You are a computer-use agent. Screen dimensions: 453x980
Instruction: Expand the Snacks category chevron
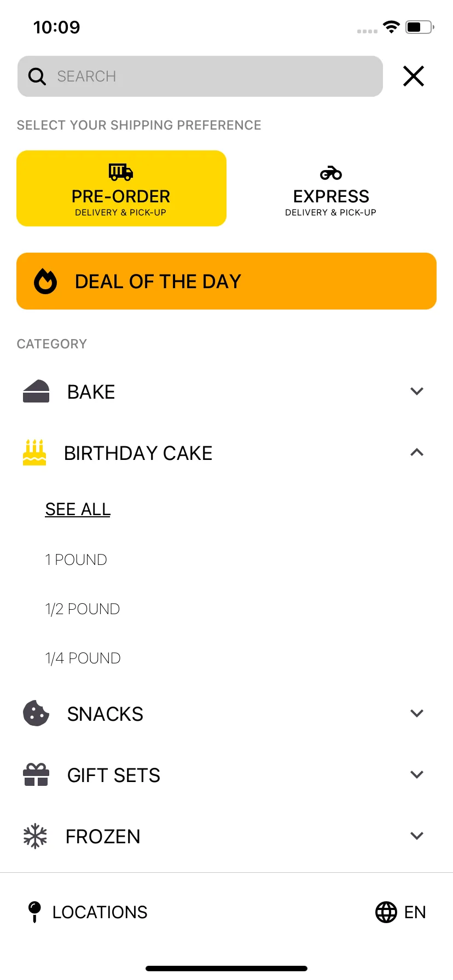[x=417, y=713]
